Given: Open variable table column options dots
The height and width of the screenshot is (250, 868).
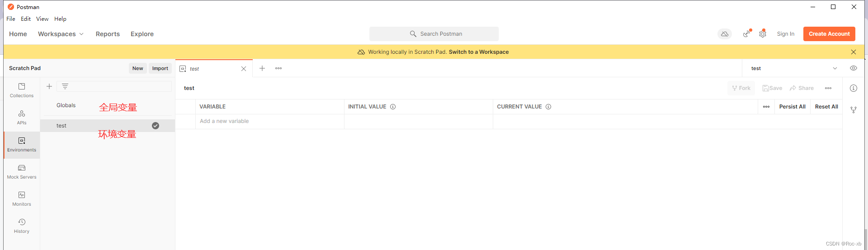Looking at the screenshot, I should click(766, 107).
